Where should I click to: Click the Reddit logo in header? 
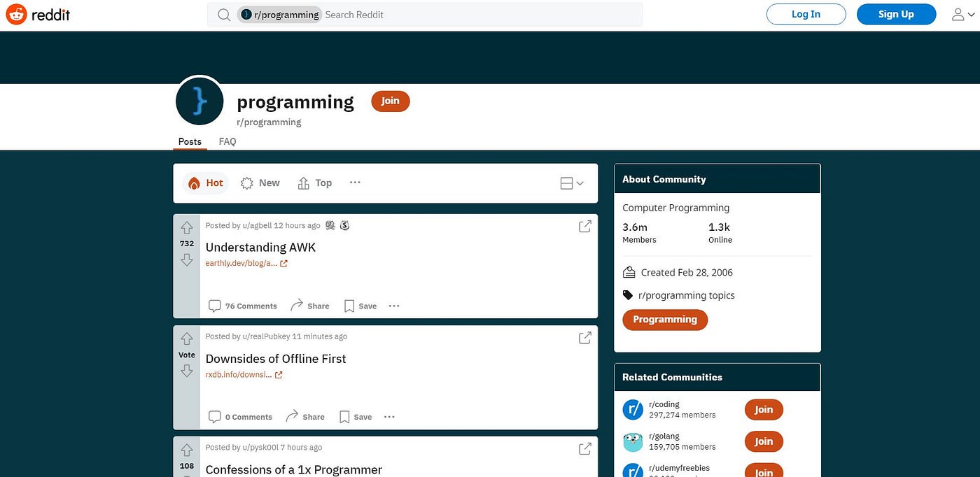click(x=38, y=15)
